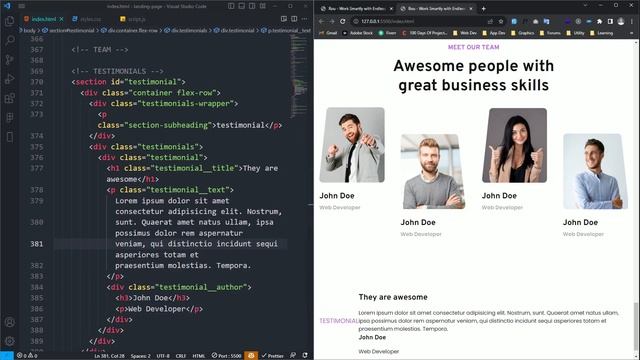Click the blue remote indicator in the status bar
The width and height of the screenshot is (640, 360).
click(x=7, y=356)
